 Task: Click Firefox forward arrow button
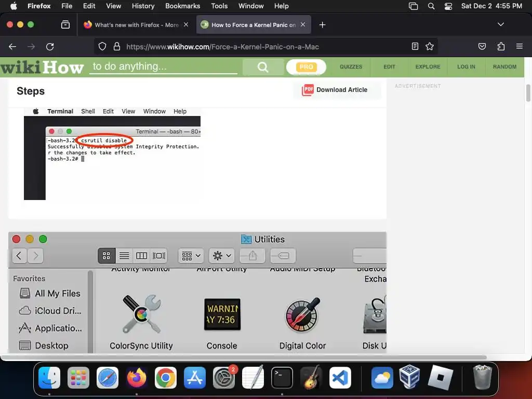[x=31, y=46]
